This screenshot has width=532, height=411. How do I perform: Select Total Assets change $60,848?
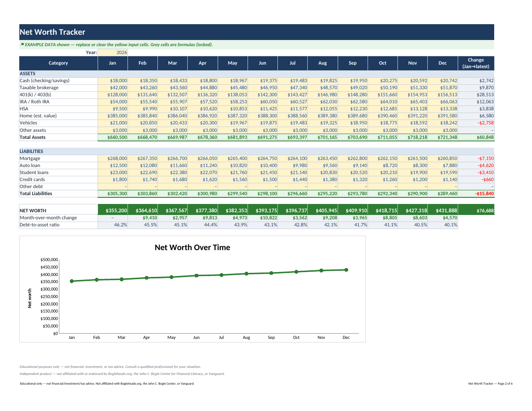click(476, 137)
